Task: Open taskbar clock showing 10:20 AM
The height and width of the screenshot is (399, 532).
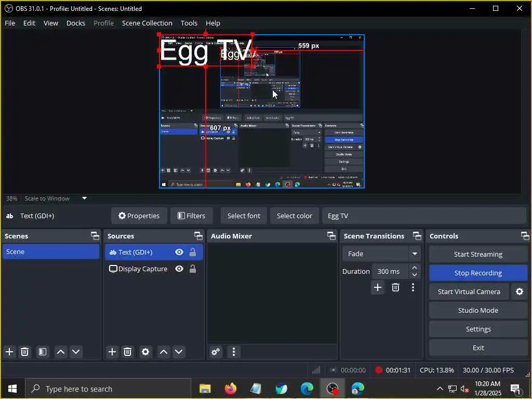Action: (x=487, y=389)
